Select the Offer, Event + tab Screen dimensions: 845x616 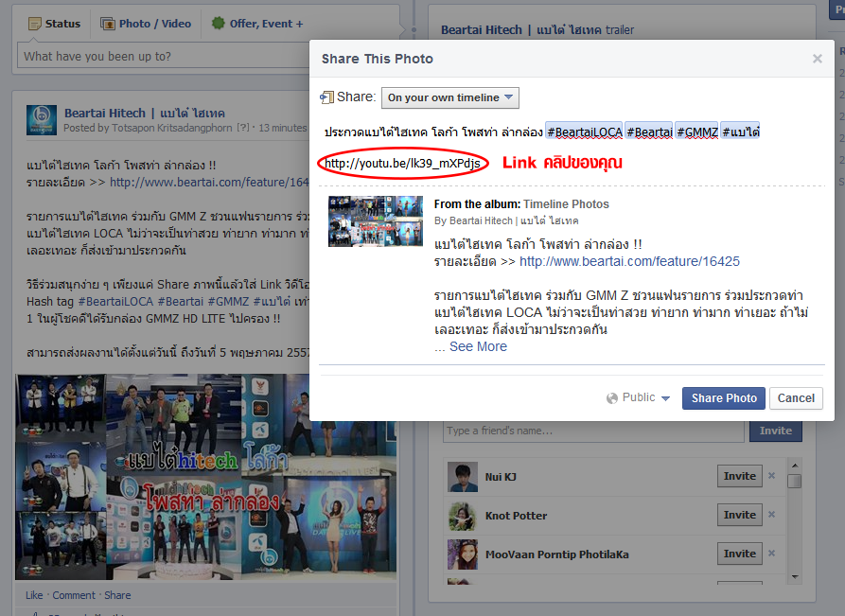(x=257, y=24)
